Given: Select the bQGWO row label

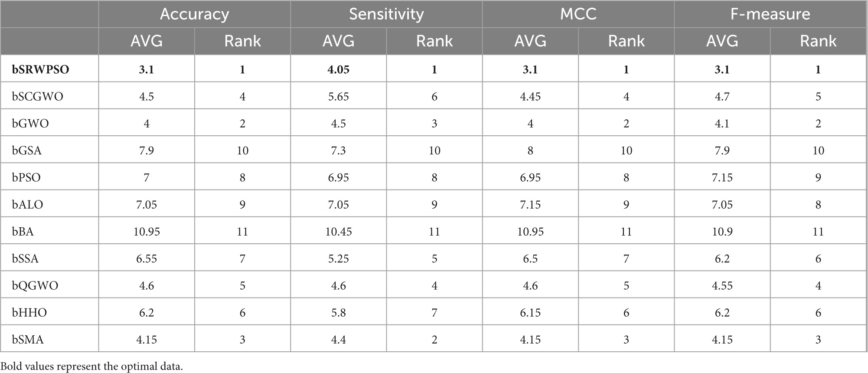Looking at the screenshot, I should (x=35, y=286).
